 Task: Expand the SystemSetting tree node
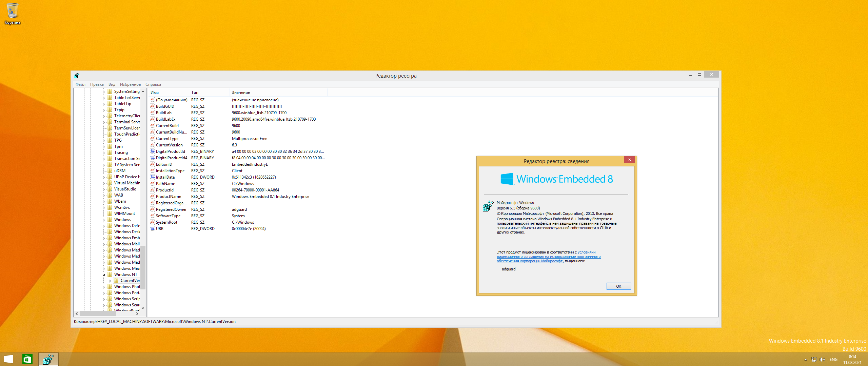104,92
